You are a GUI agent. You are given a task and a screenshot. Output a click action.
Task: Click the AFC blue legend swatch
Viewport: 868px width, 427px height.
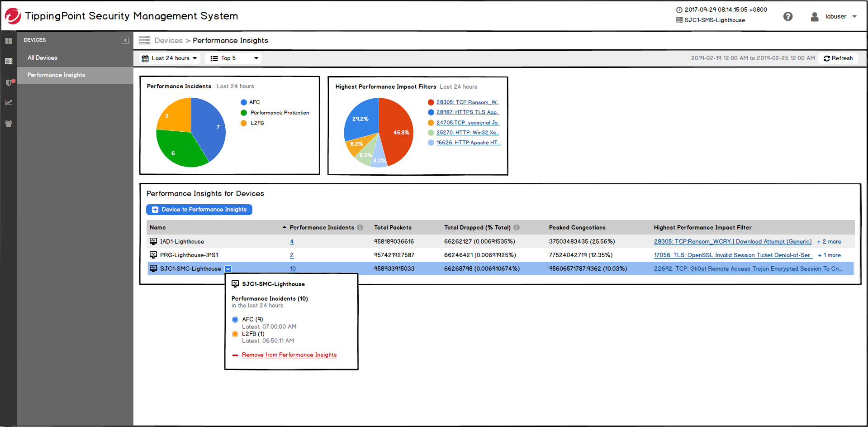[x=244, y=102]
